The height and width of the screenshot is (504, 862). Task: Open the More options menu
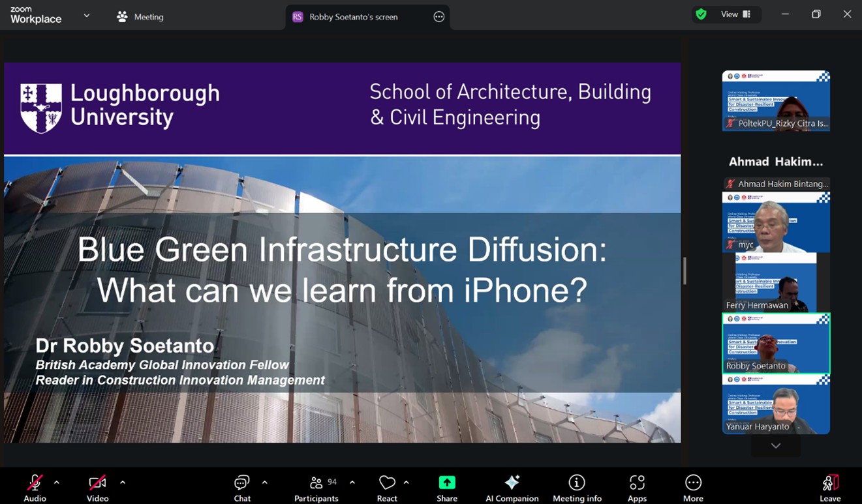coord(693,488)
